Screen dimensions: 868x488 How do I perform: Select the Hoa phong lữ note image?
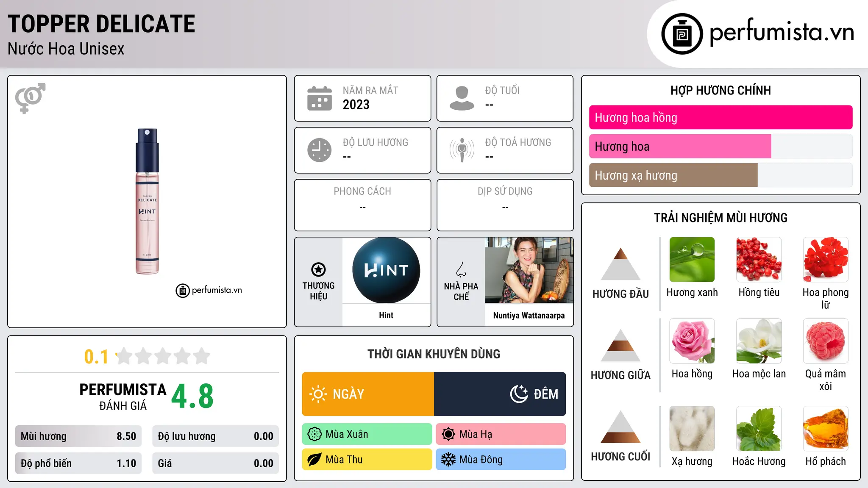click(x=826, y=260)
